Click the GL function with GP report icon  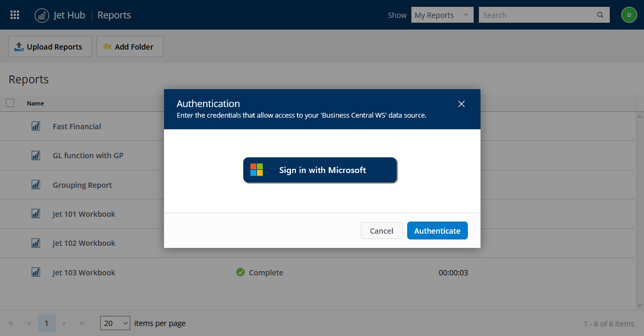[x=36, y=156]
